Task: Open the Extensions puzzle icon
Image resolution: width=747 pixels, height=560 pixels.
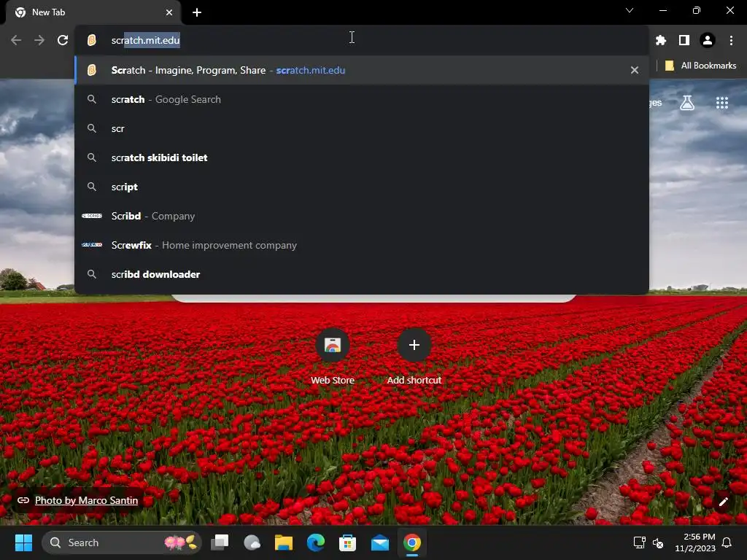Action: tap(661, 41)
